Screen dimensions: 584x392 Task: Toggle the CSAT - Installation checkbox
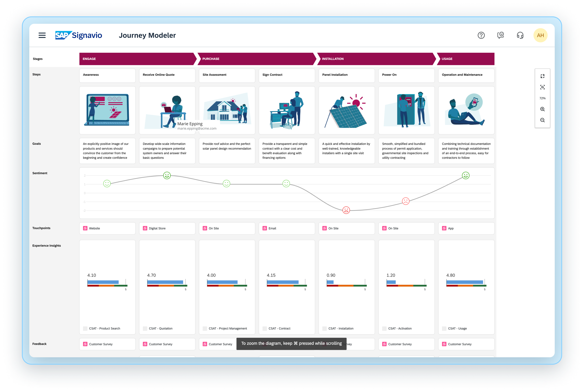[325, 328]
